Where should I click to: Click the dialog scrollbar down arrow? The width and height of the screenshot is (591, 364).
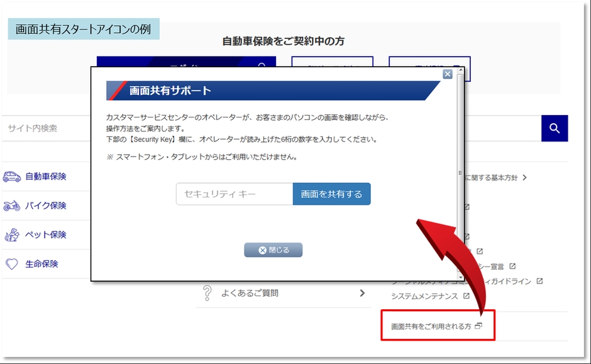pyautogui.click(x=460, y=277)
